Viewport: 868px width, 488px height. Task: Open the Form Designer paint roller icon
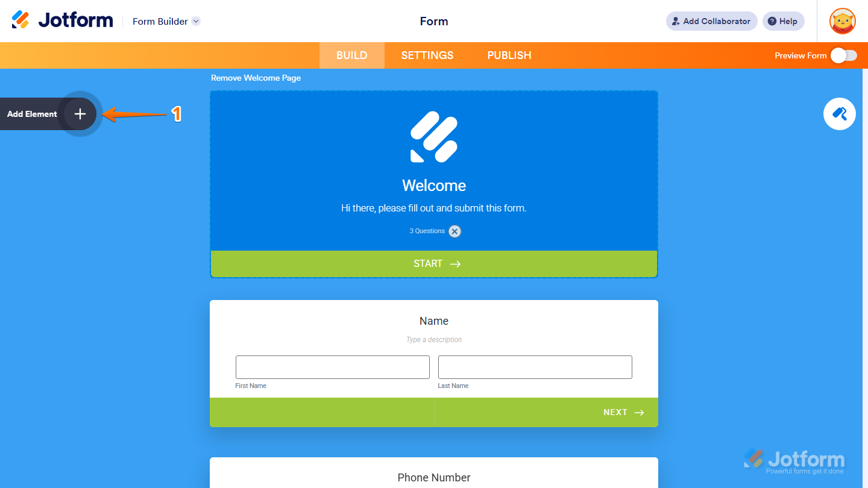coord(840,114)
